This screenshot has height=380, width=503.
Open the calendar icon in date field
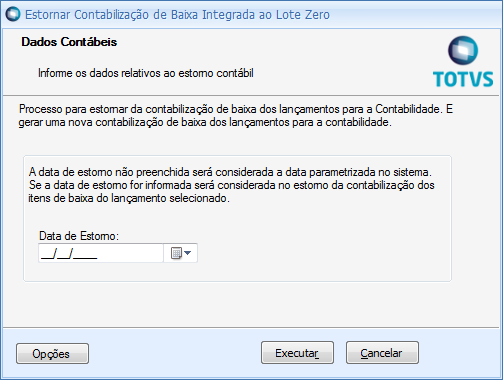(x=176, y=253)
